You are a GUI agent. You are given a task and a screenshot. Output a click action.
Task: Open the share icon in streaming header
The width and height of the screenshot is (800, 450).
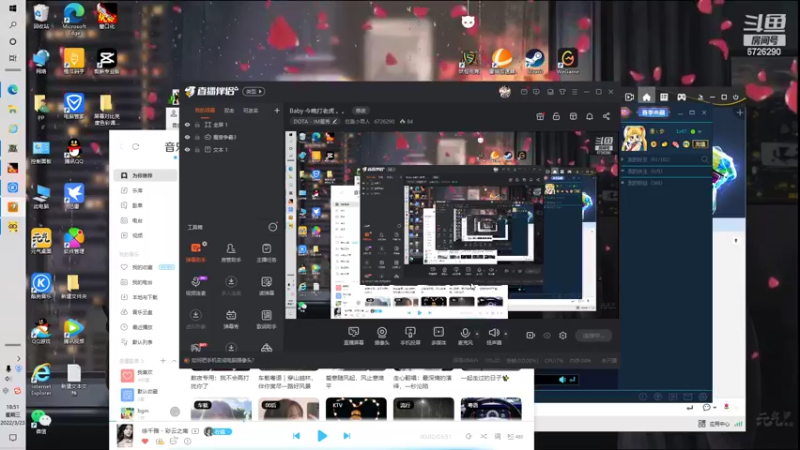click(606, 116)
